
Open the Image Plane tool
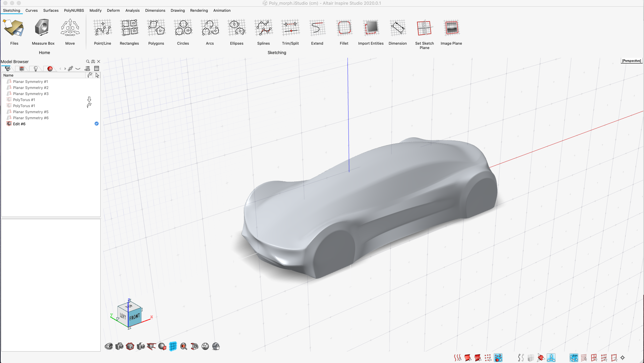[451, 32]
